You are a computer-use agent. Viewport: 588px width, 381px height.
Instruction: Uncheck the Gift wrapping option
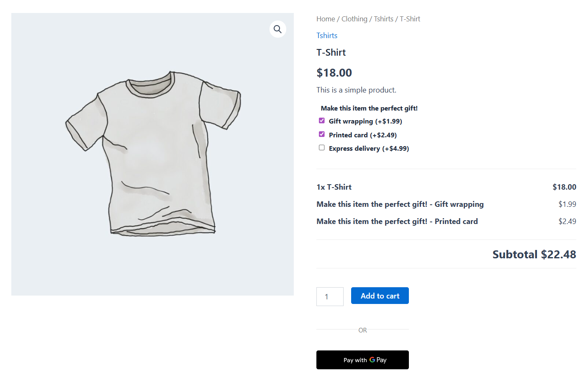pos(321,120)
